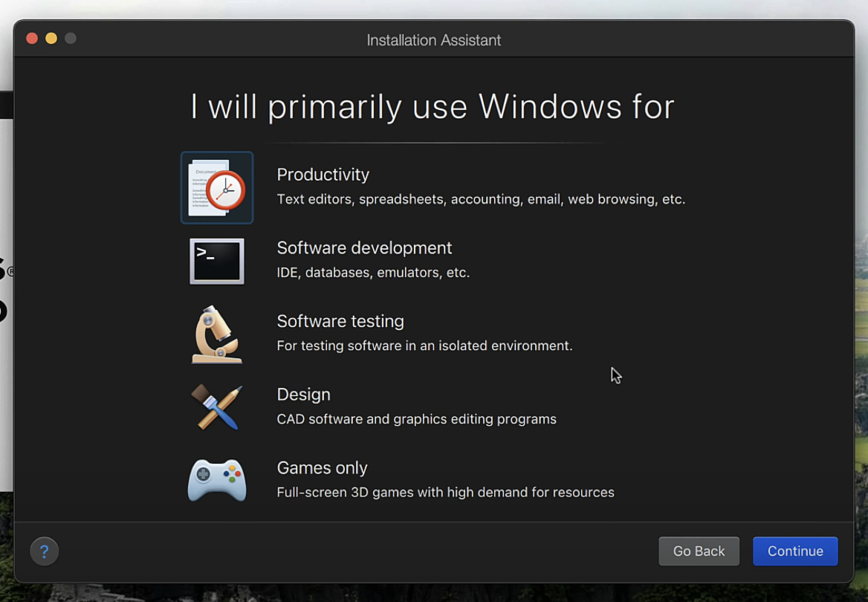Click the IDE, databases, emulators description
This screenshot has height=602, width=868.
click(373, 273)
